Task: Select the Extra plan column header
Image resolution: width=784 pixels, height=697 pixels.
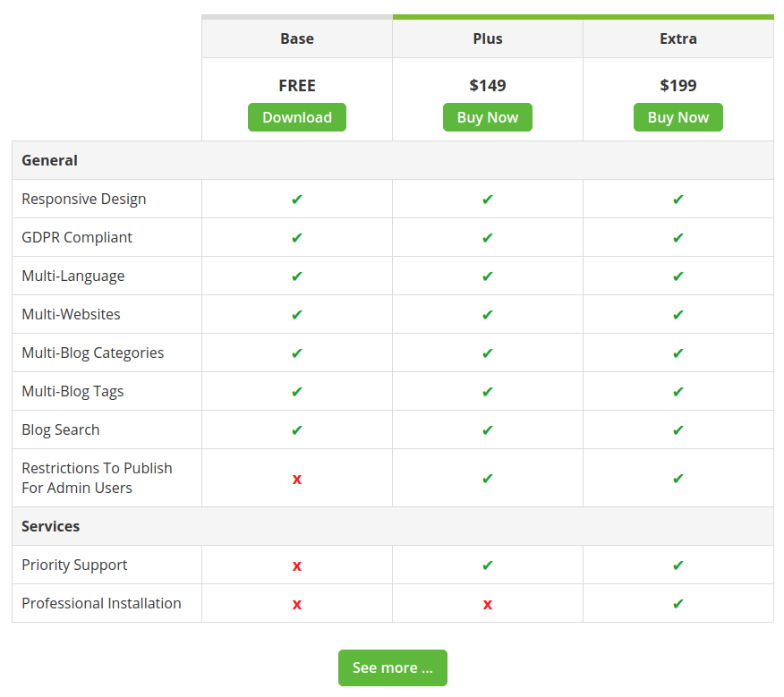Action: coord(678,38)
